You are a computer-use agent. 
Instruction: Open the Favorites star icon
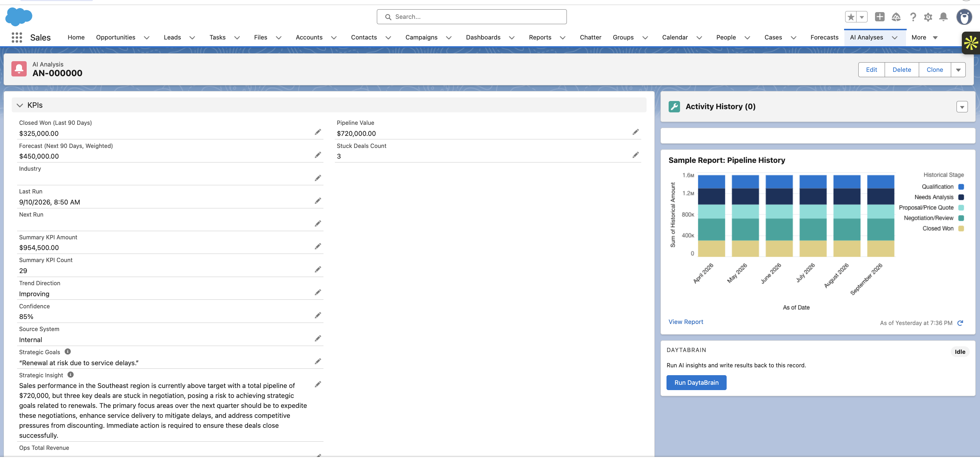[x=851, y=17]
